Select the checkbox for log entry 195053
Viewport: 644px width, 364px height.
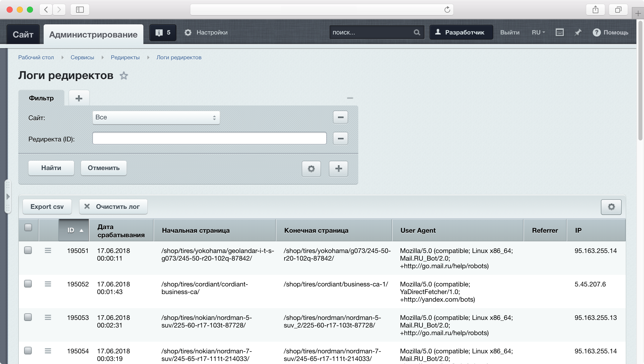[28, 317]
